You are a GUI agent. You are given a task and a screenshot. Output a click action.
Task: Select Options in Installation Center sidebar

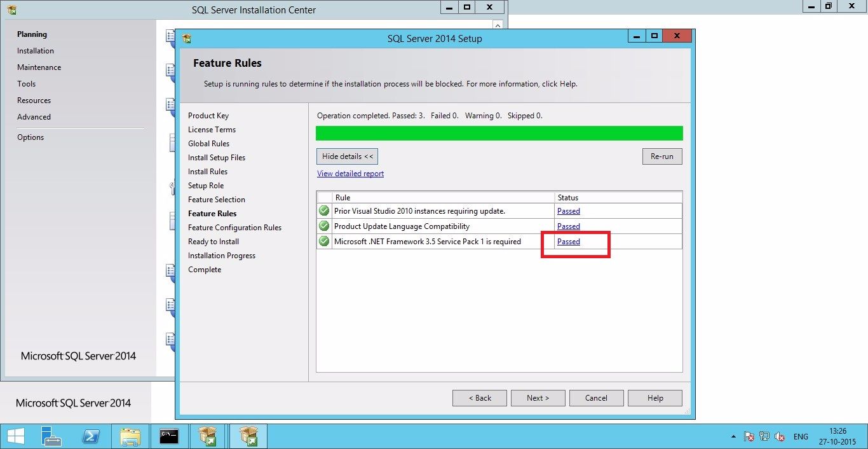tap(31, 137)
